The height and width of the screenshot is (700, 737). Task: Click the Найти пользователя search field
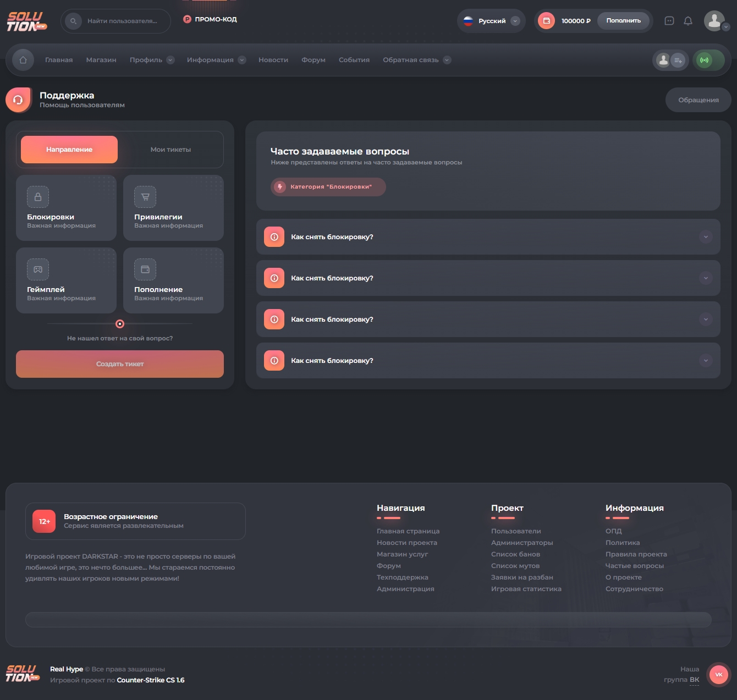(122, 21)
